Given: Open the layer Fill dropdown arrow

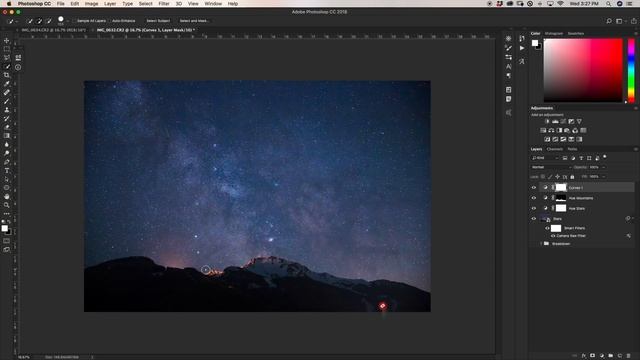Looking at the screenshot, I should point(604,177).
